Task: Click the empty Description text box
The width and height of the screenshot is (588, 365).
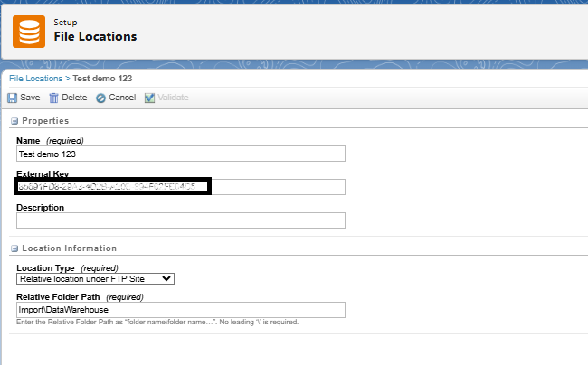Action: point(181,220)
